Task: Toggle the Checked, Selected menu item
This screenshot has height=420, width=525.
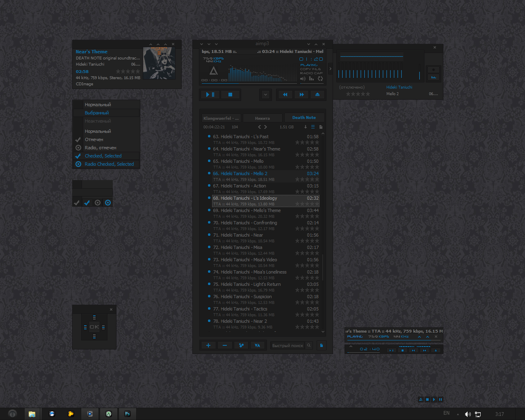Action: point(106,156)
